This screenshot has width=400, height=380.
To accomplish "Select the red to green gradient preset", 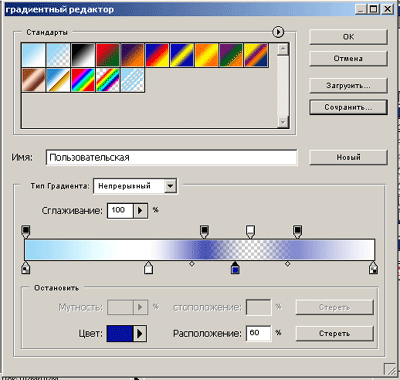I will pyautogui.click(x=108, y=55).
